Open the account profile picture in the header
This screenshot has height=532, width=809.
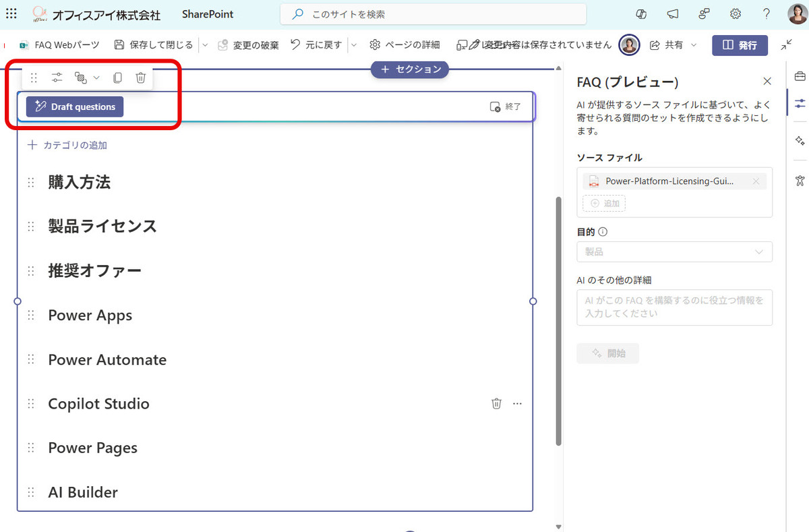point(797,14)
